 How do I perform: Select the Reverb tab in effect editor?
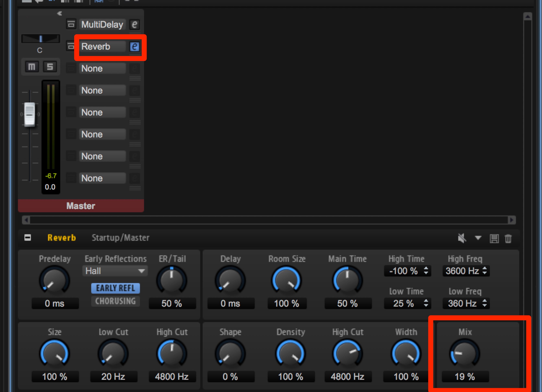tap(62, 238)
